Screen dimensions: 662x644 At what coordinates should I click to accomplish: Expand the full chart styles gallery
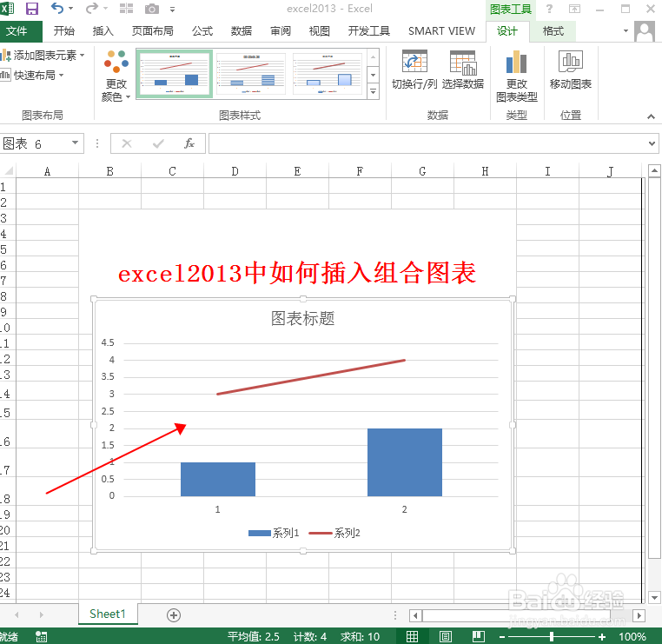(373, 90)
